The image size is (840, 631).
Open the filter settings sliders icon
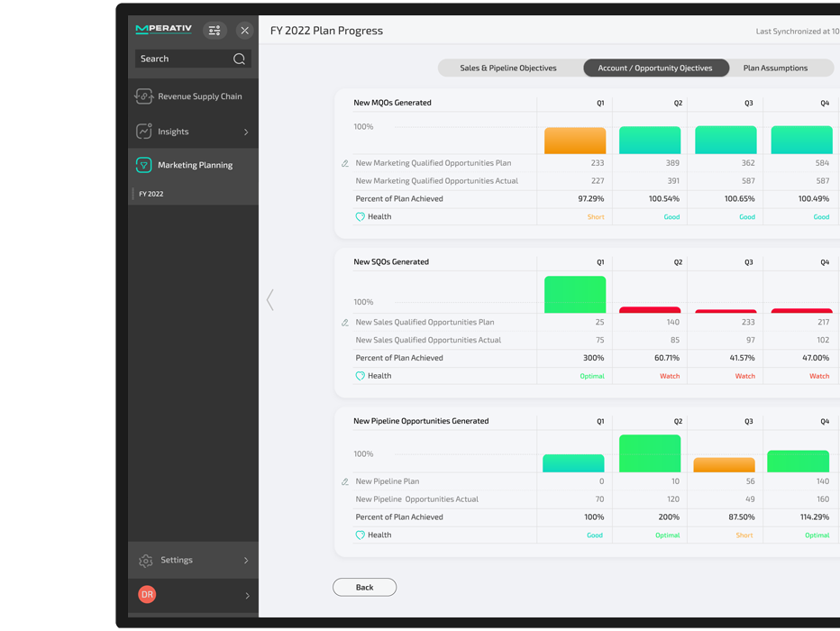(x=215, y=31)
